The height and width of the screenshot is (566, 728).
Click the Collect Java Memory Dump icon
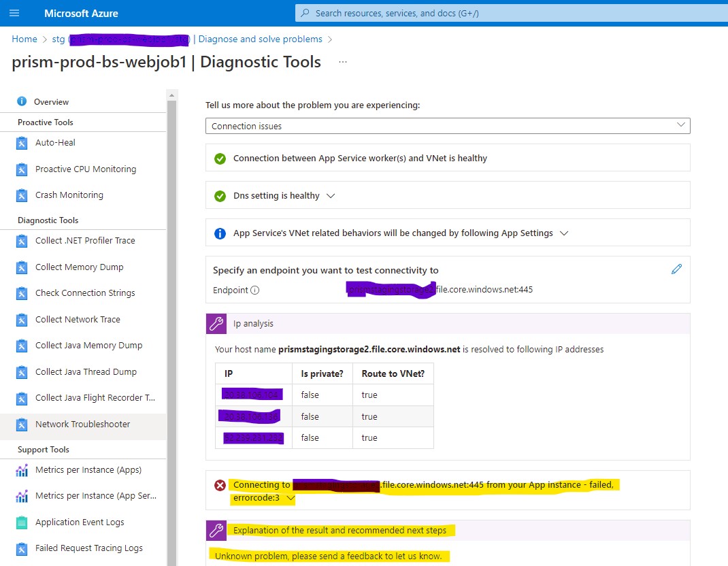click(x=21, y=346)
